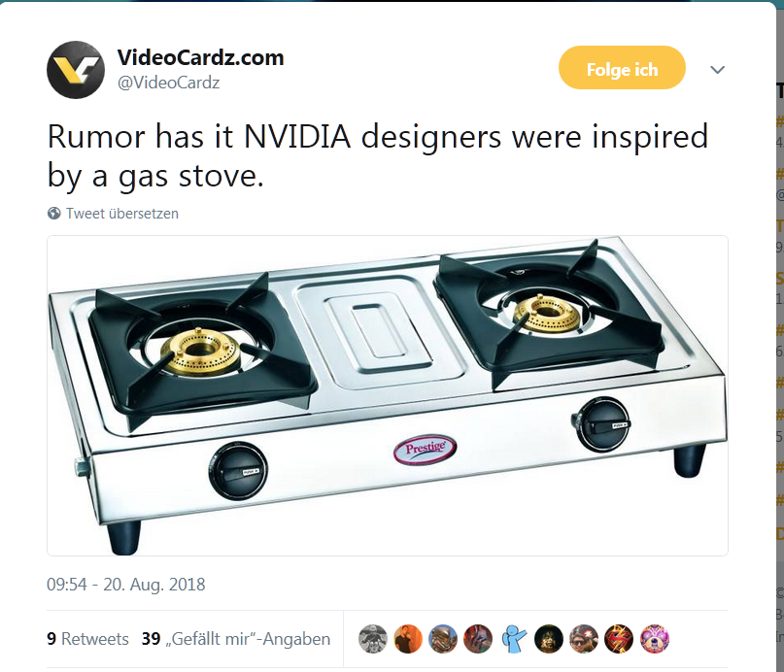Open the 09:54 - 20. Aug. 2018 timestamp
784x672 pixels.
126,584
